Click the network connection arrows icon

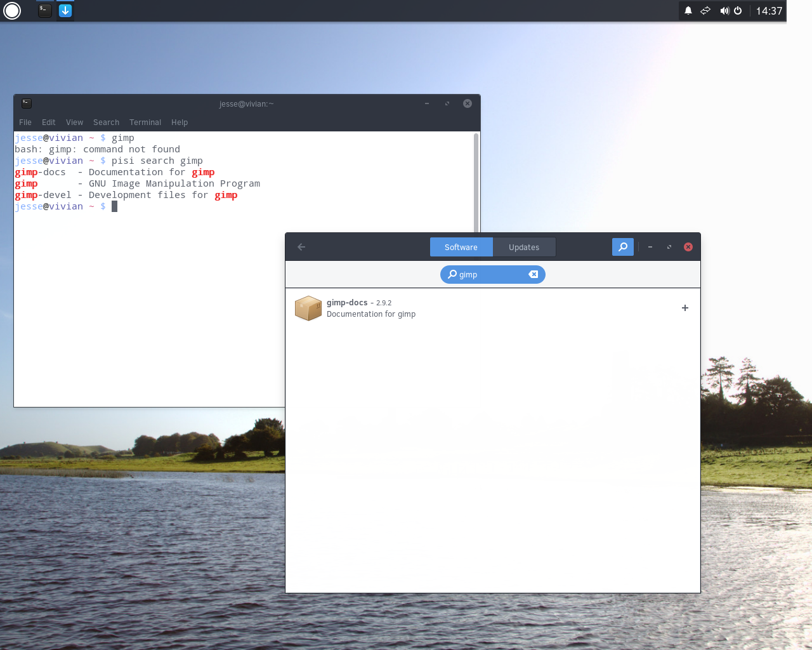705,11
